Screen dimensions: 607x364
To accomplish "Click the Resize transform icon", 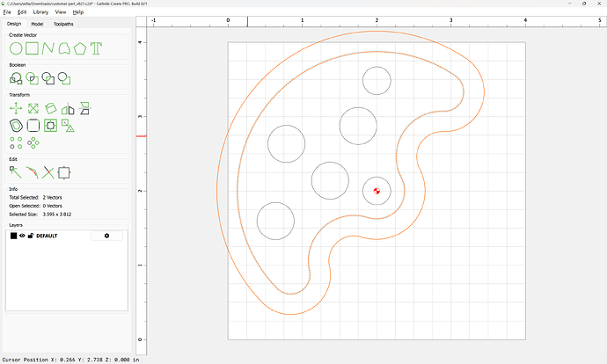I will click(x=33, y=108).
